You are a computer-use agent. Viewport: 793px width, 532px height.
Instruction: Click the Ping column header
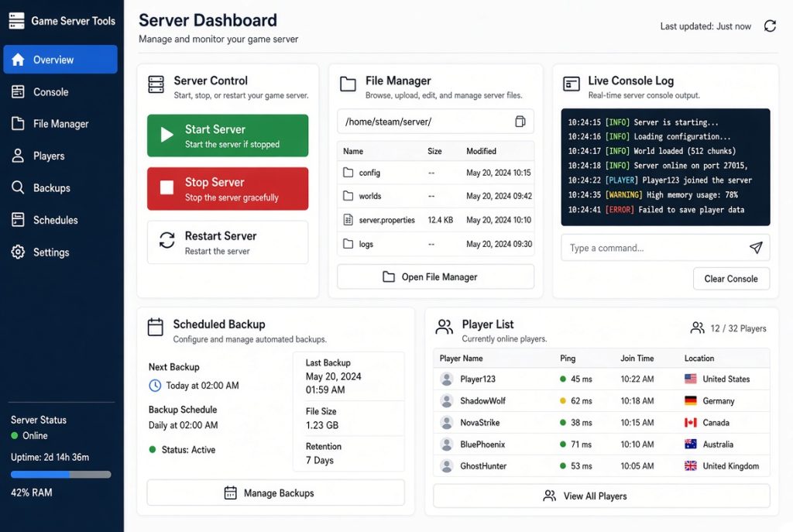click(x=568, y=358)
